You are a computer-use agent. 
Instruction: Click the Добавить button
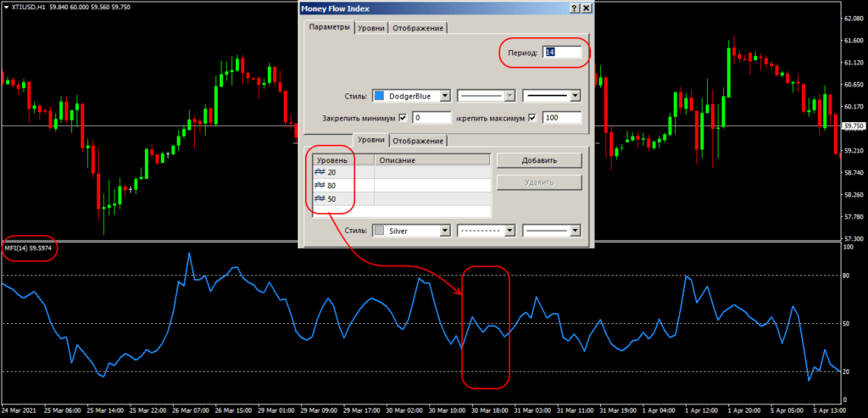(538, 160)
